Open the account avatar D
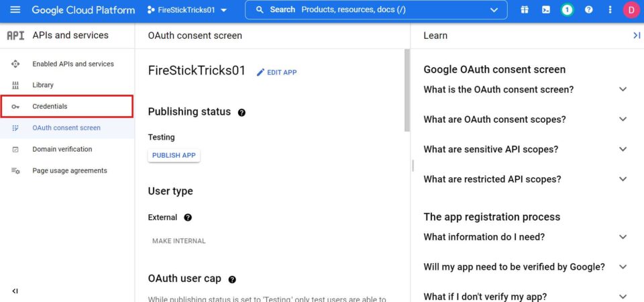644x302 pixels. 631,10
